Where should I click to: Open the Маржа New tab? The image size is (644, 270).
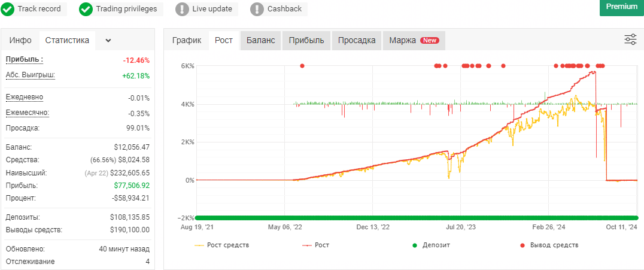point(414,40)
